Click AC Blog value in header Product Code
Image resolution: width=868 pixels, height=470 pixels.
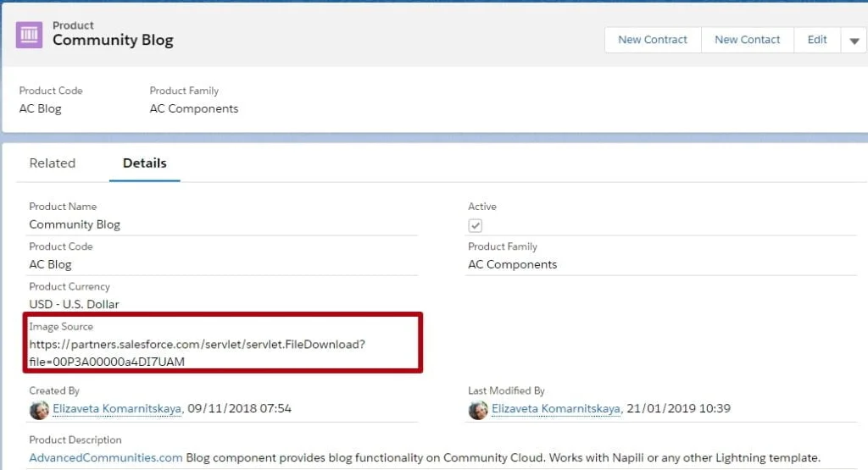click(x=41, y=109)
